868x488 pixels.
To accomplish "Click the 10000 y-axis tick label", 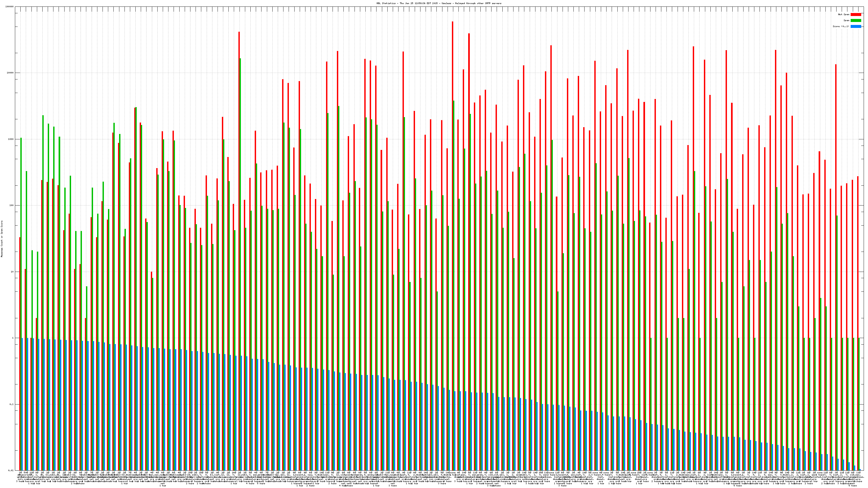I will [x=11, y=73].
